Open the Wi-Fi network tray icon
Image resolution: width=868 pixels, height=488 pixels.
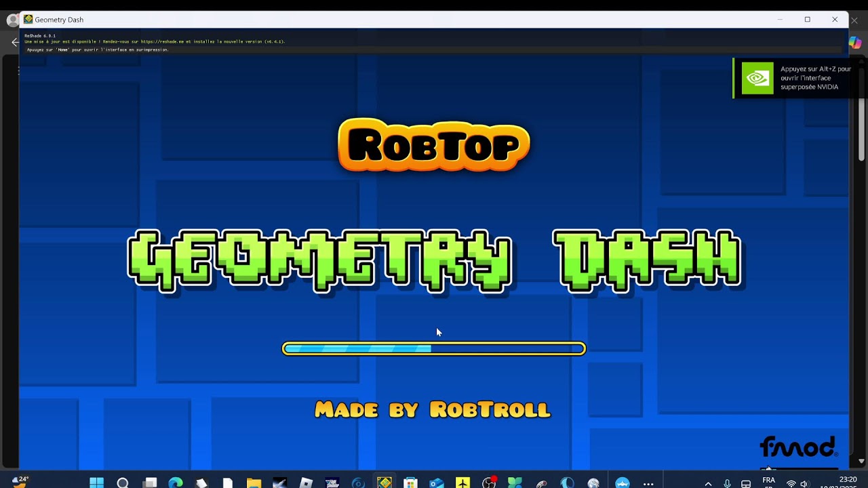(791, 484)
